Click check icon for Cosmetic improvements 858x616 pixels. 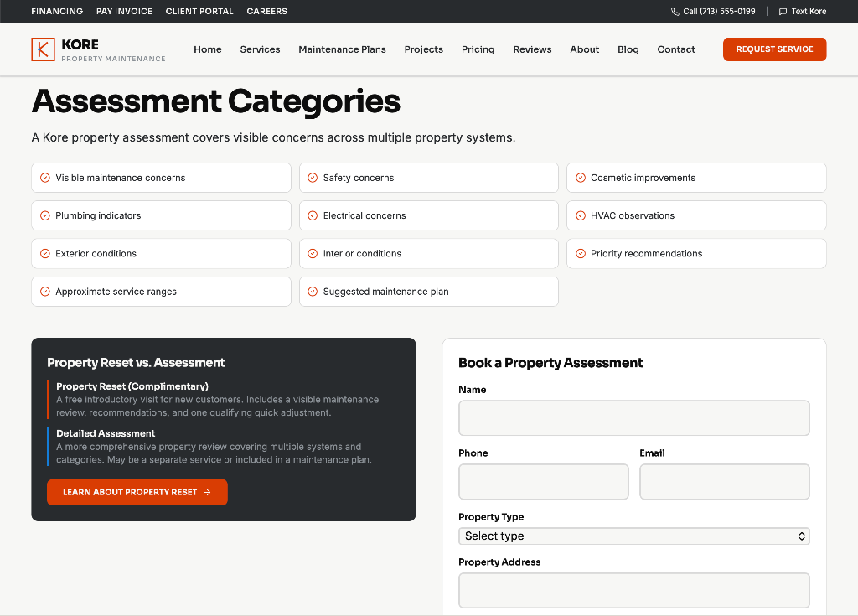point(581,178)
